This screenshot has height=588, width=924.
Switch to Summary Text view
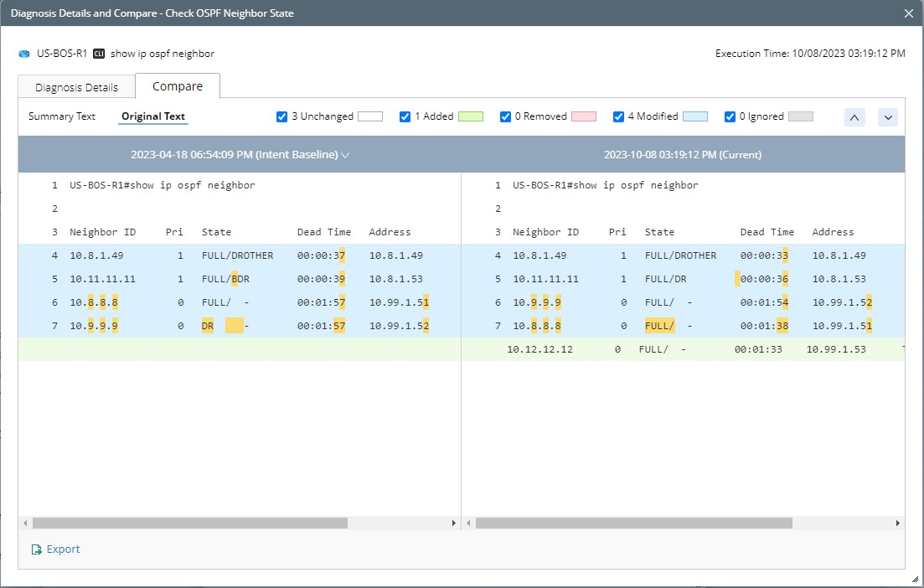(62, 116)
